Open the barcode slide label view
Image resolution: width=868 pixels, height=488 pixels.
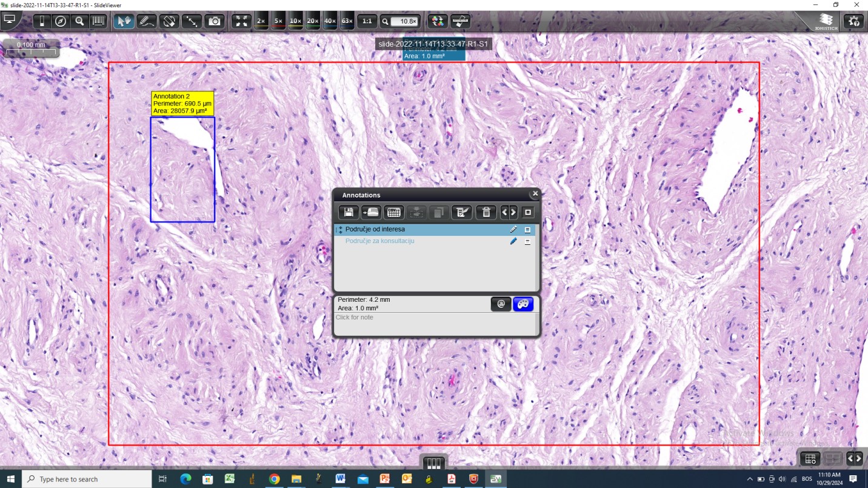tap(98, 21)
